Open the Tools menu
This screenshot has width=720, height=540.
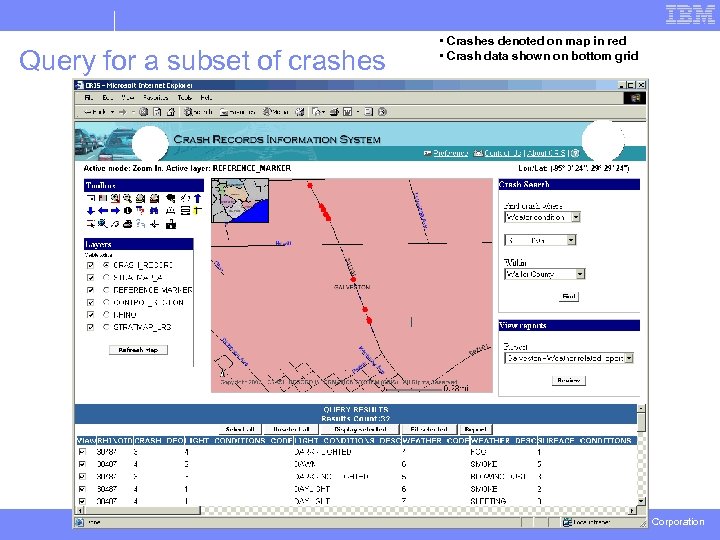coord(185,97)
